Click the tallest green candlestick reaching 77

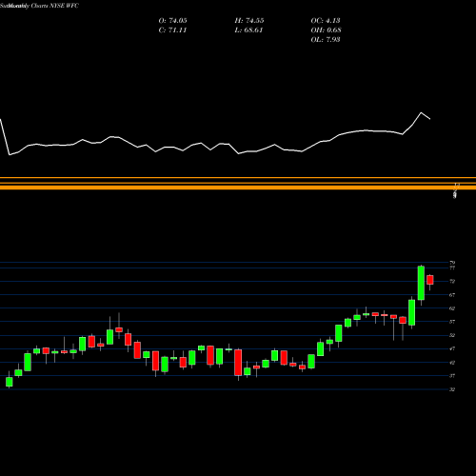tap(421, 283)
